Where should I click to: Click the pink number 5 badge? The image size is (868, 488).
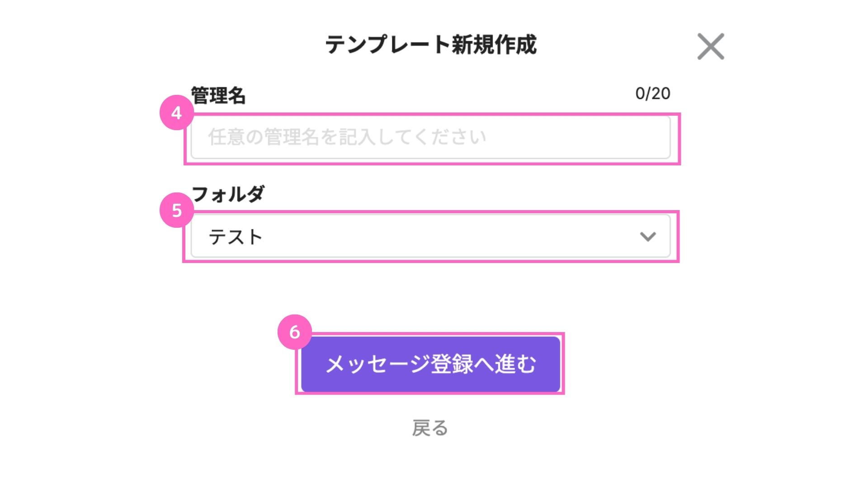click(x=177, y=210)
